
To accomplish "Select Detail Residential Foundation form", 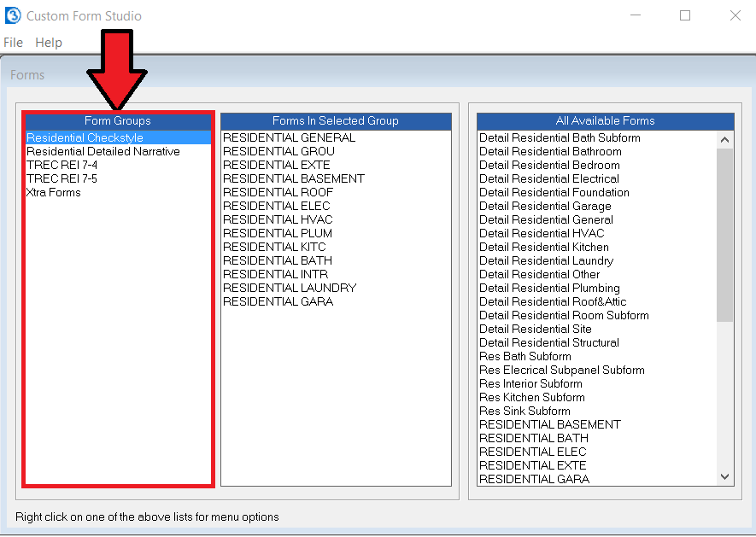I will (597, 192).
